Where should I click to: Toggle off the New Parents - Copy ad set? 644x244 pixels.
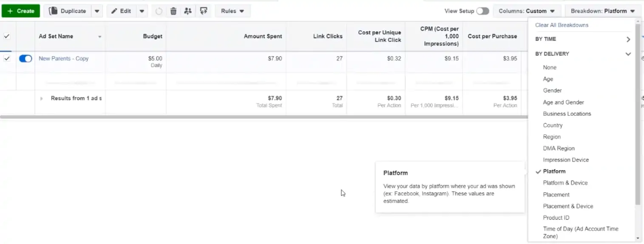pos(26,59)
